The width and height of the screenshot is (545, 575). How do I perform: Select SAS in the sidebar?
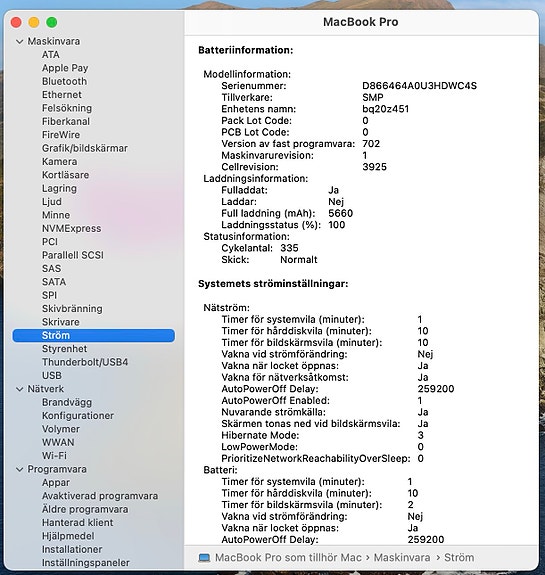tap(51, 269)
